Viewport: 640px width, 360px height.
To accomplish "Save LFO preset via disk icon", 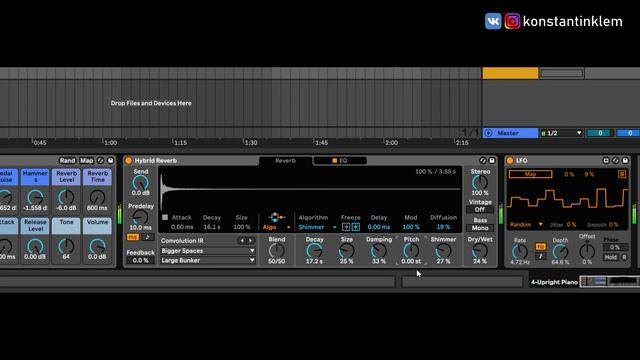I will tap(625, 161).
